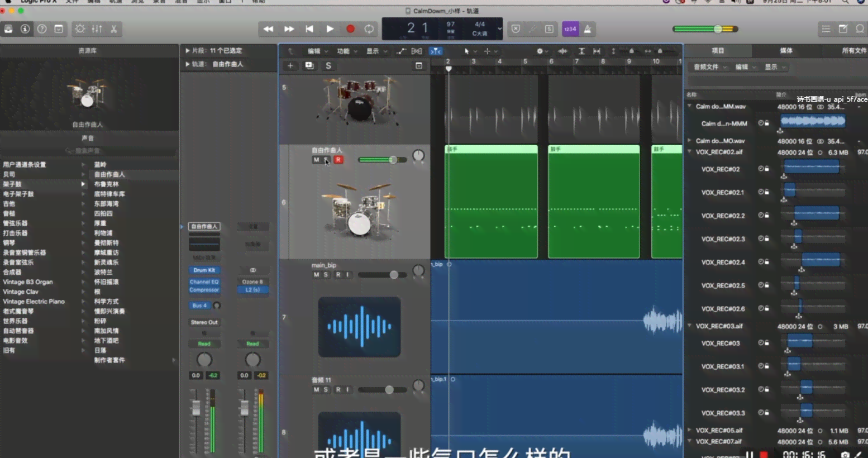Duplicate track icon beside plus button
This screenshot has height=458, width=868.
pyautogui.click(x=309, y=66)
